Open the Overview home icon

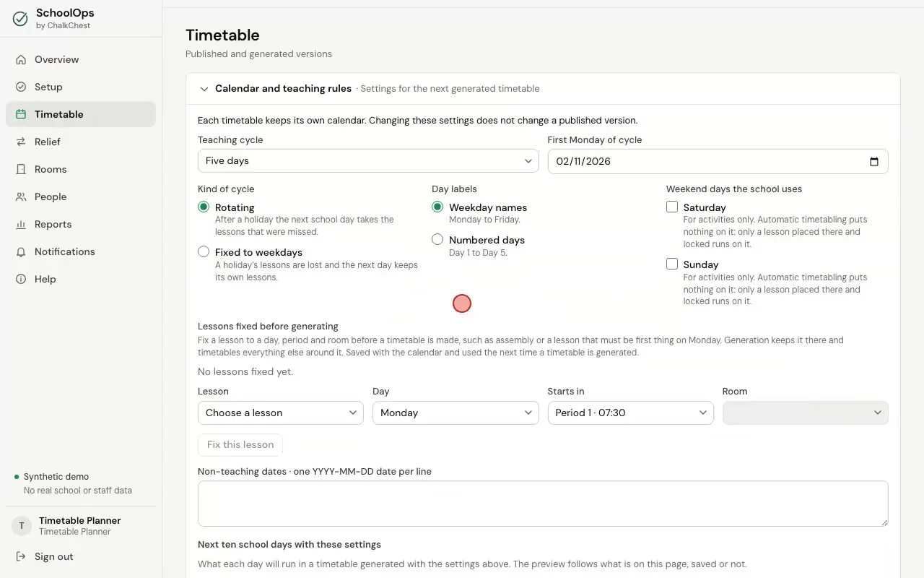click(x=21, y=59)
